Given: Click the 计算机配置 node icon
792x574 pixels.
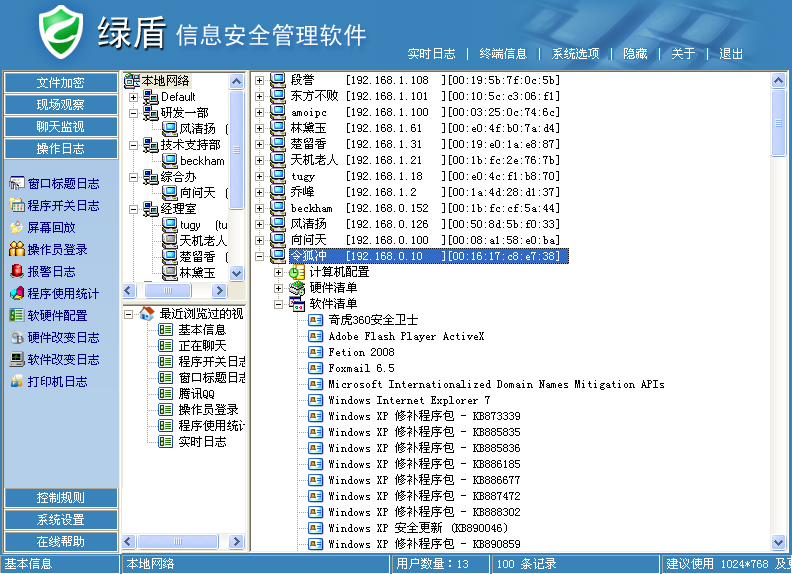Looking at the screenshot, I should [297, 272].
